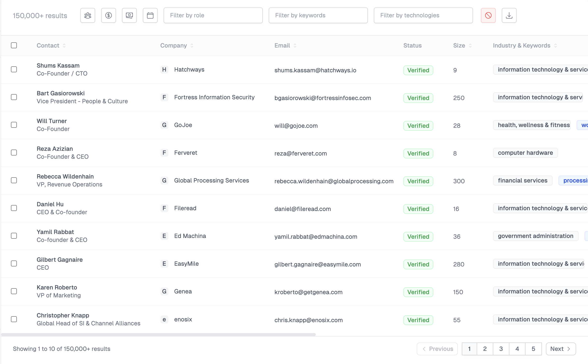Select the calendar filter icon
Viewport: 588px width, 364px height.
point(150,16)
